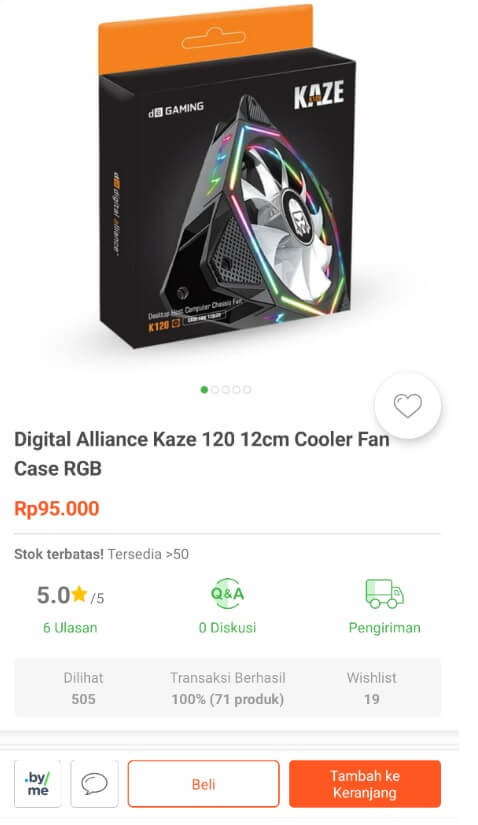
Task: Select the second image carousel dot
Action: (215, 390)
